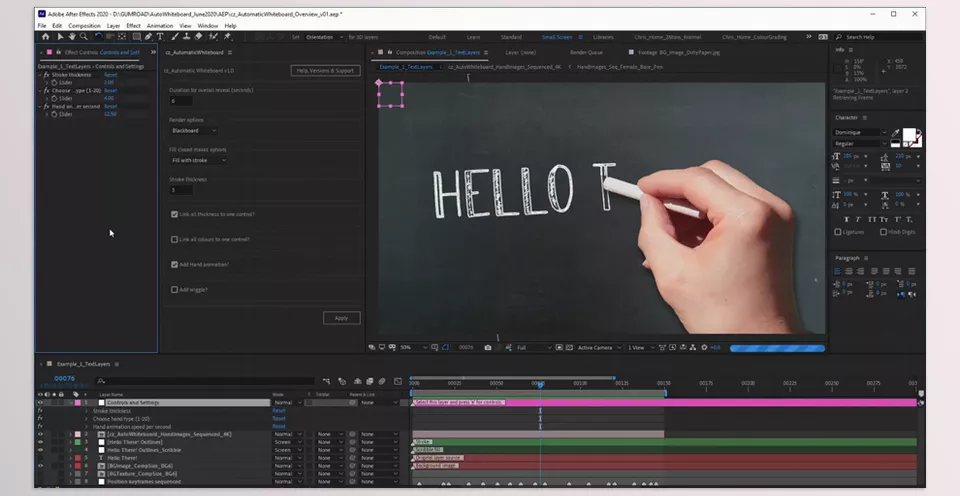Screen dimensions: 960x496
Task: Toggle Hindi Digits checkbox
Action: [x=883, y=232]
